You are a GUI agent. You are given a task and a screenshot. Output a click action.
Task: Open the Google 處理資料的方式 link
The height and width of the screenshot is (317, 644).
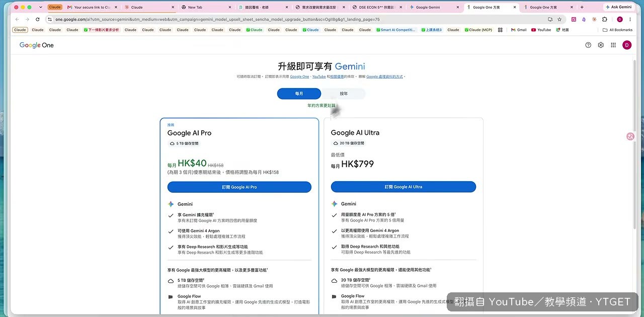[384, 76]
